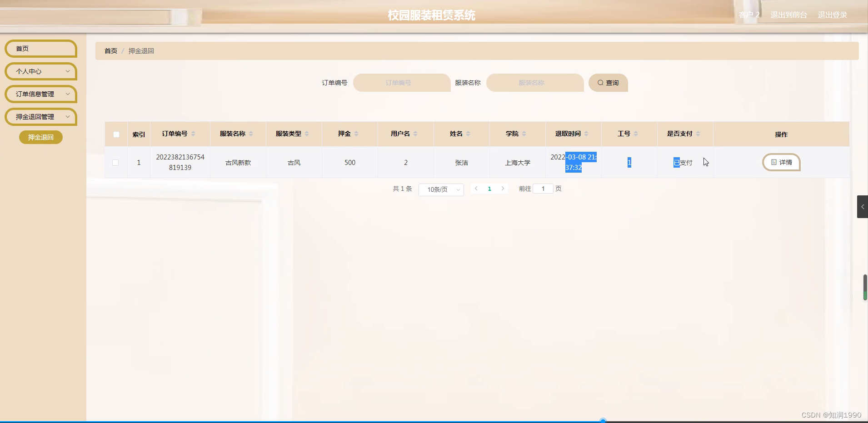The width and height of the screenshot is (868, 423).
Task: Check the select-all checkbox in the table header
Action: (116, 134)
